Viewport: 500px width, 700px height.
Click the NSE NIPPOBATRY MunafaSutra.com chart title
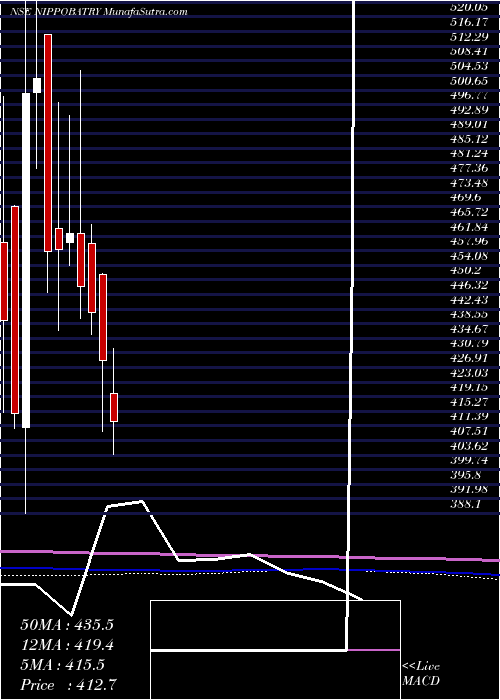click(x=99, y=12)
